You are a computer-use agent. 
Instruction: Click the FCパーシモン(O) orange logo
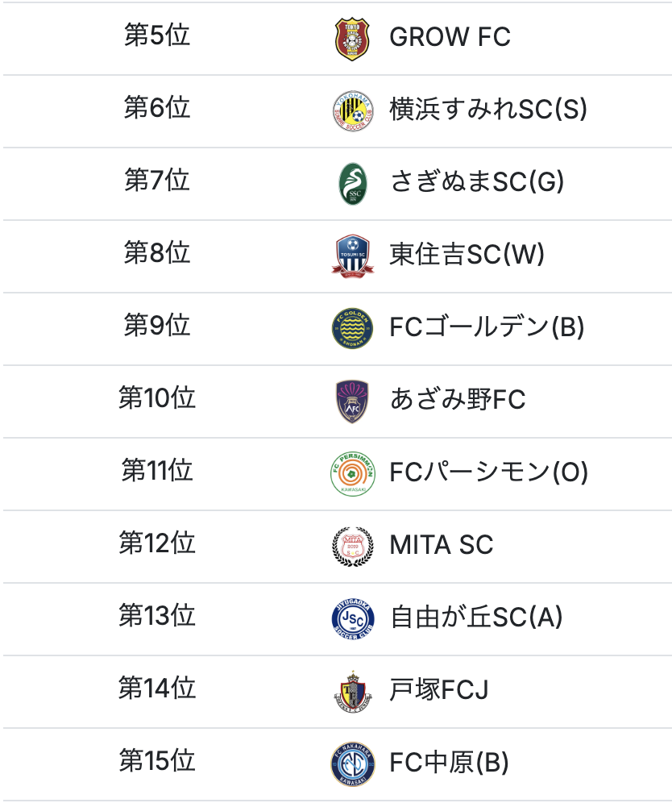click(352, 474)
